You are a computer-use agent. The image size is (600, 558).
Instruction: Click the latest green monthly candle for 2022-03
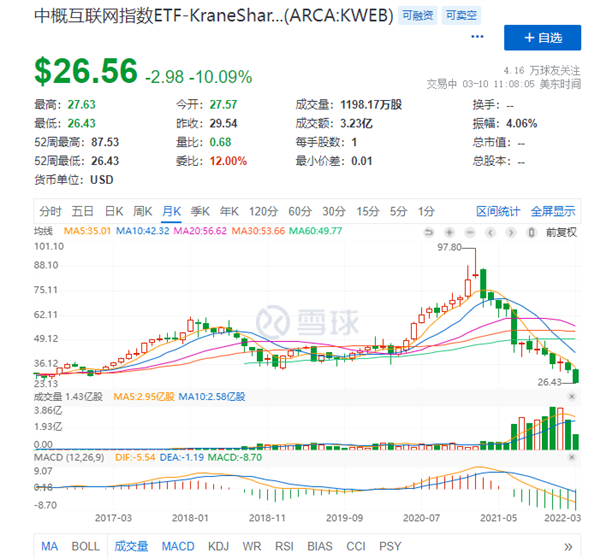tap(576, 376)
